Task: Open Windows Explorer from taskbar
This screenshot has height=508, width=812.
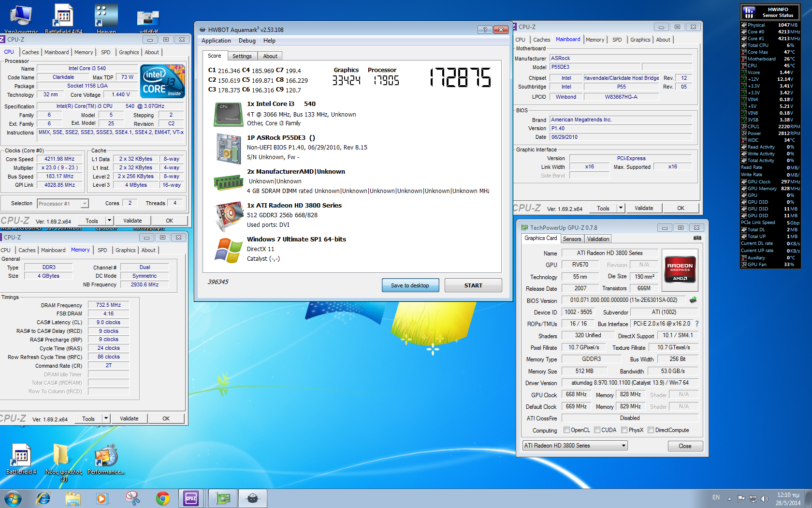Action: coord(73,498)
